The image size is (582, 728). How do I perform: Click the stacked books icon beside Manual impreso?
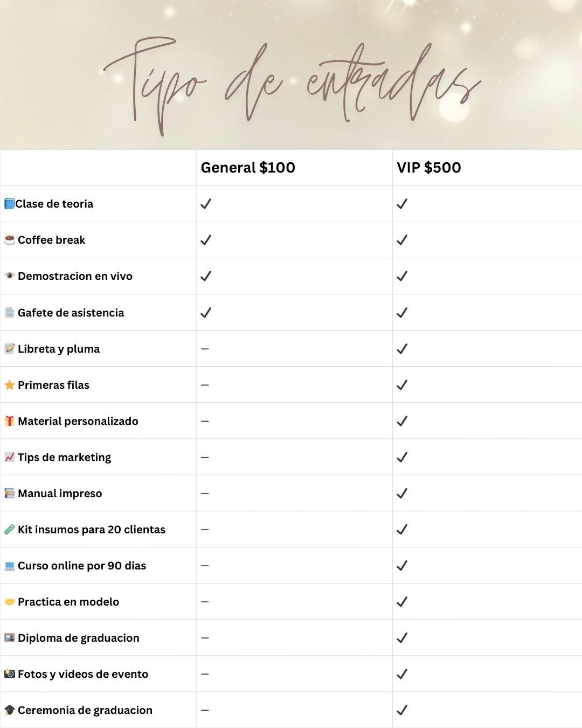pos(10,493)
